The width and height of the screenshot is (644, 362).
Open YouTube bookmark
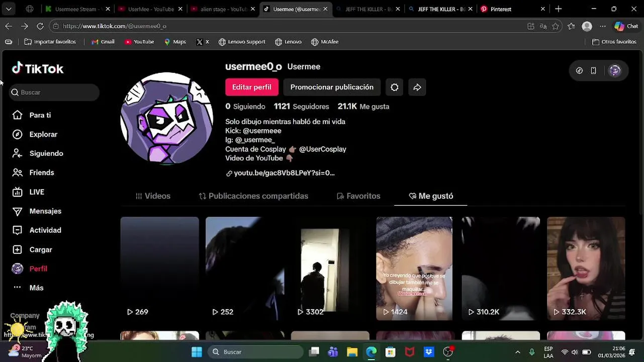pyautogui.click(x=139, y=42)
